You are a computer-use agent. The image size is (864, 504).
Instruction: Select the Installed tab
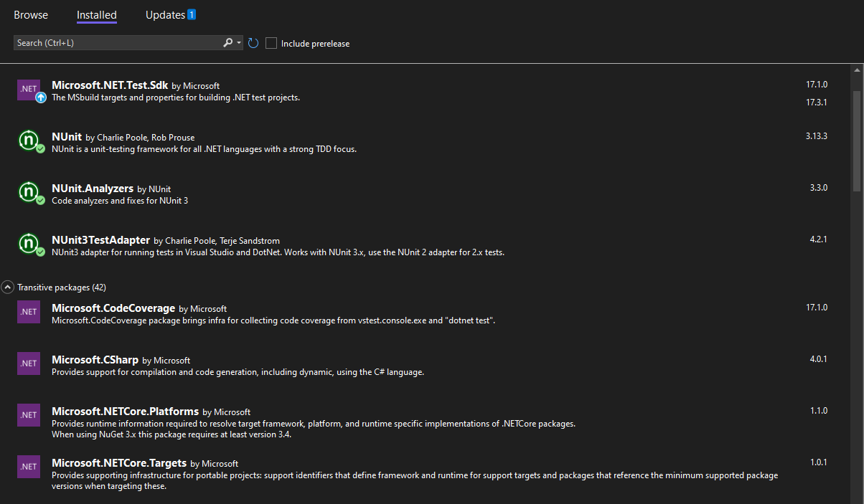click(97, 14)
